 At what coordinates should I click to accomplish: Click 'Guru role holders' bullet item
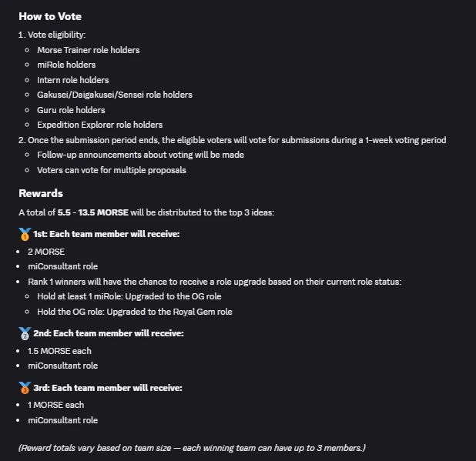click(x=71, y=110)
